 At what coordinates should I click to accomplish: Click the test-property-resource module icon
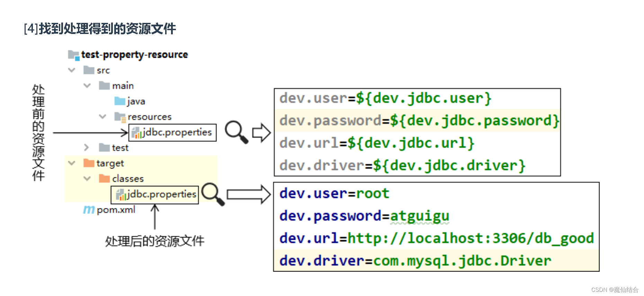(x=74, y=55)
